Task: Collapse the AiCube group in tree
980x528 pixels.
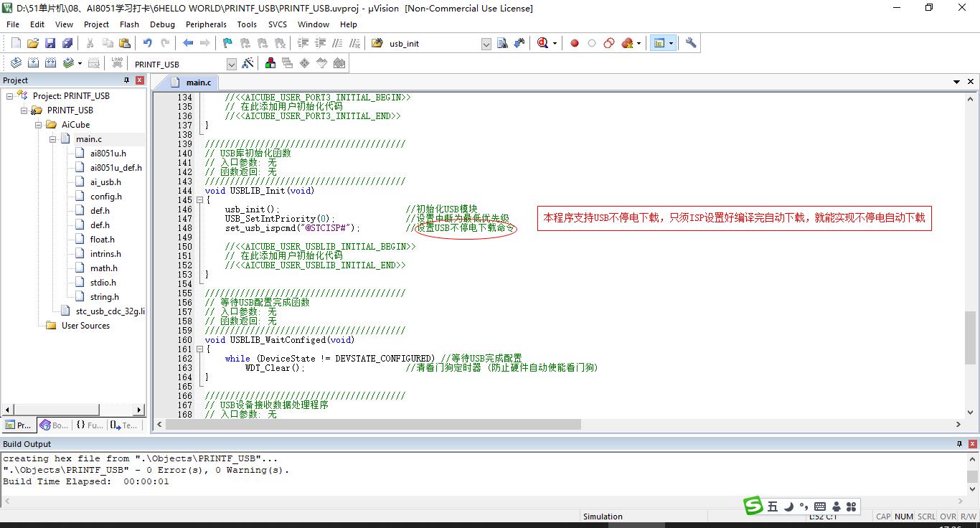Action: tap(39, 125)
